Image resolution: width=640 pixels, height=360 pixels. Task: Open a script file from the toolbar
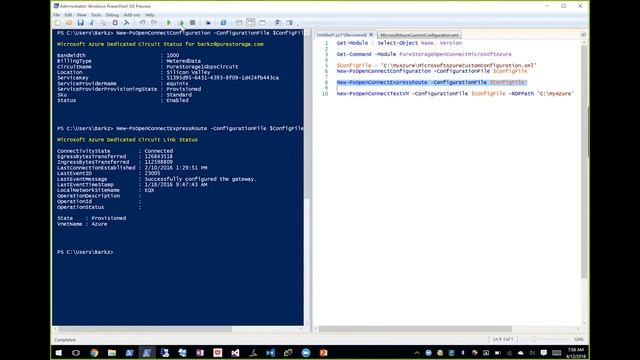click(69, 23)
